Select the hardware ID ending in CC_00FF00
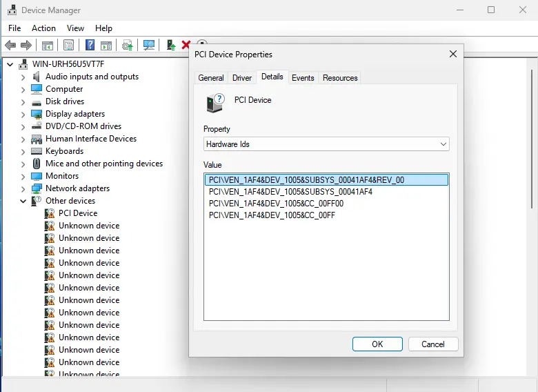The height and width of the screenshot is (392, 538). (276, 204)
